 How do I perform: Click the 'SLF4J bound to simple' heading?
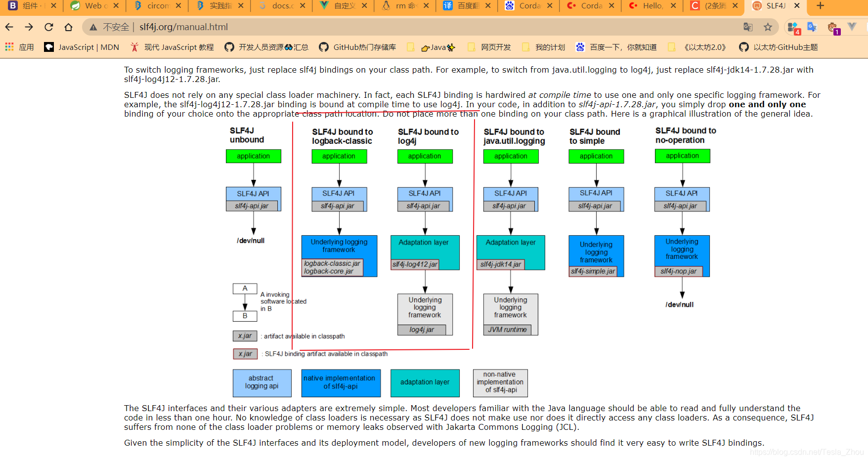coord(595,136)
